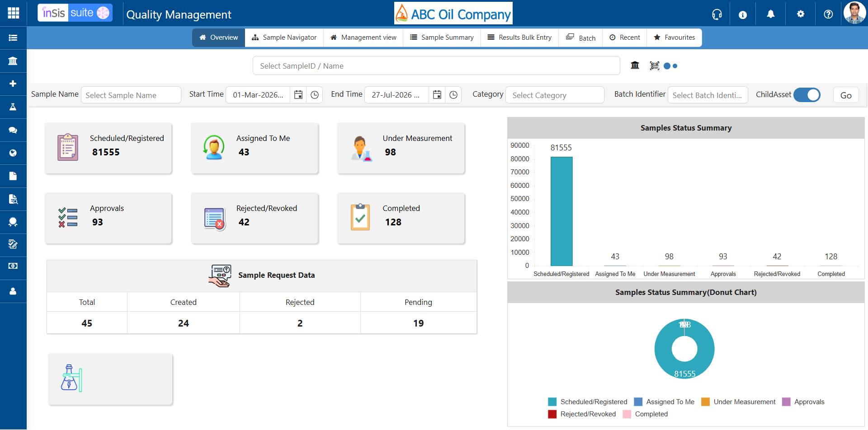Click the QR code scan icon

(655, 66)
